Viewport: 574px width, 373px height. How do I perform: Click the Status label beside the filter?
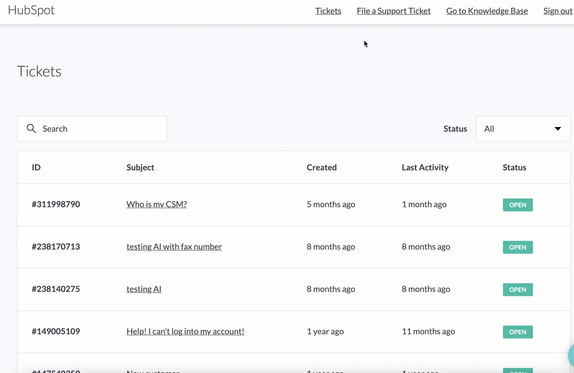(455, 128)
